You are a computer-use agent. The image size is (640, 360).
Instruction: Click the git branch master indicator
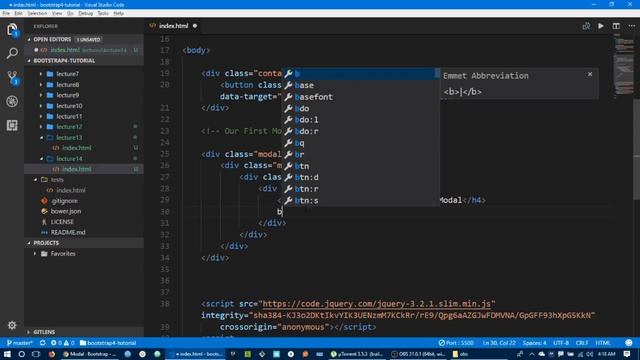(20, 343)
